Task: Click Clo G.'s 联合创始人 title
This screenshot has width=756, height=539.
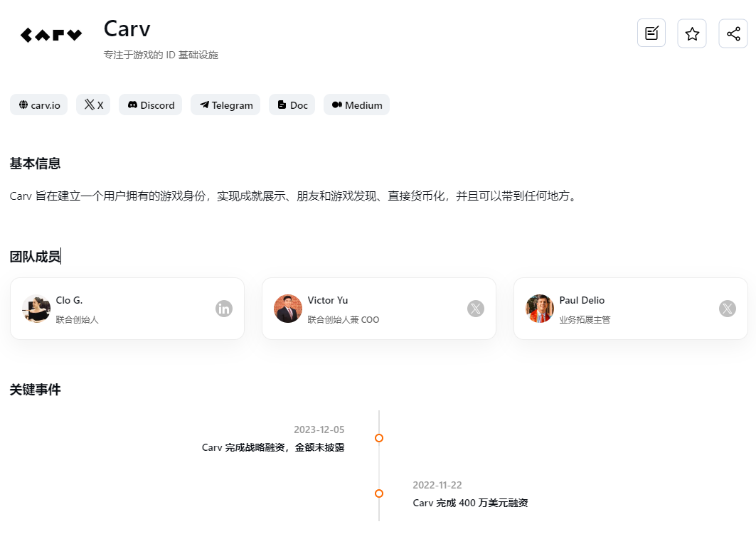Action: pyautogui.click(x=77, y=320)
